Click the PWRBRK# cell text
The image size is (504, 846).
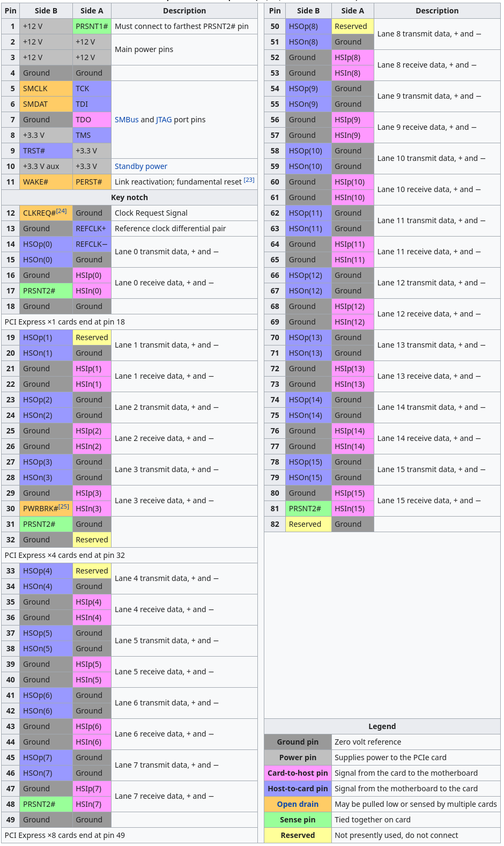40,509
